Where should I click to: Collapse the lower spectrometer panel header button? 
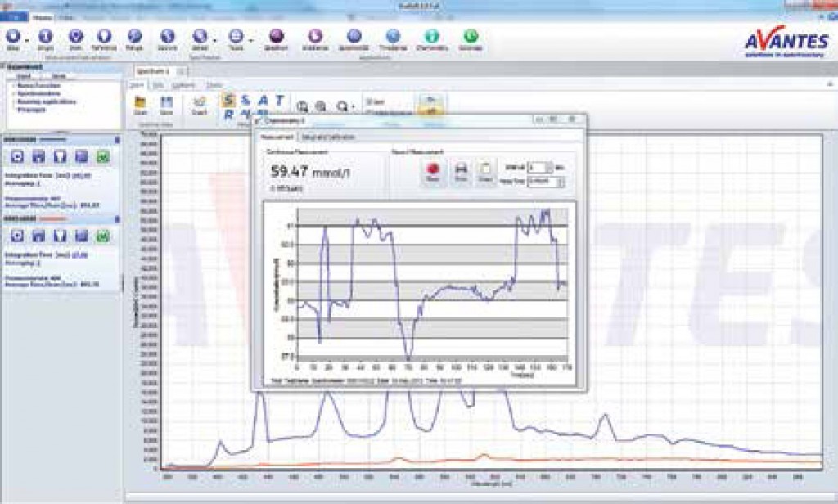[x=117, y=219]
